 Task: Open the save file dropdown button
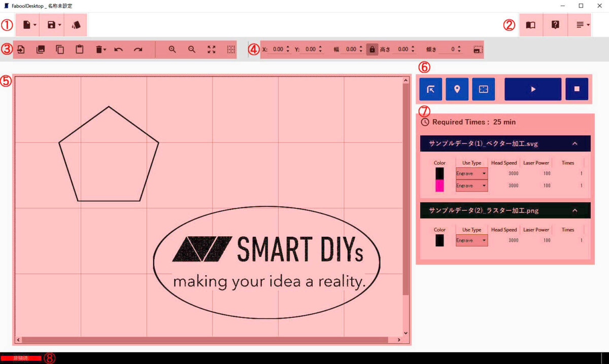[x=53, y=25]
